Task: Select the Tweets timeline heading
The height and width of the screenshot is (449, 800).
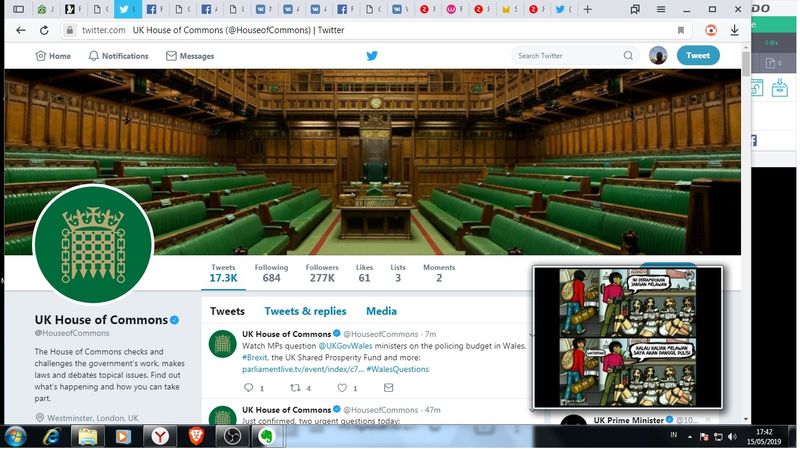Action: [227, 311]
